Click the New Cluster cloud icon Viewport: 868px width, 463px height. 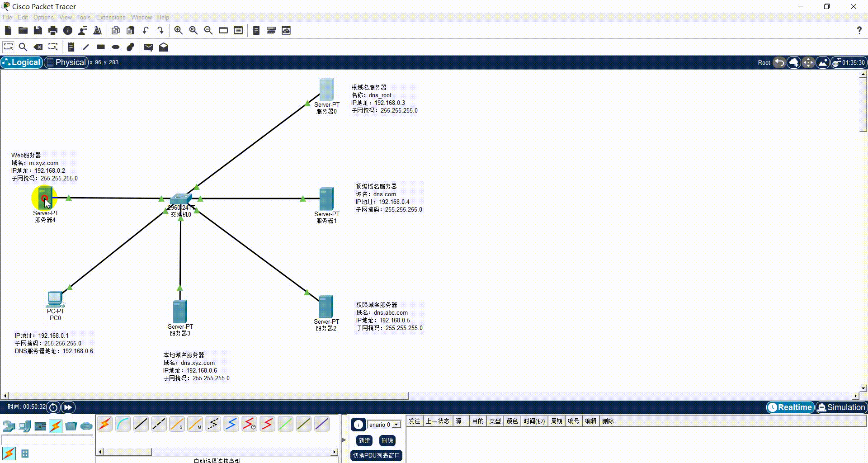click(x=794, y=62)
